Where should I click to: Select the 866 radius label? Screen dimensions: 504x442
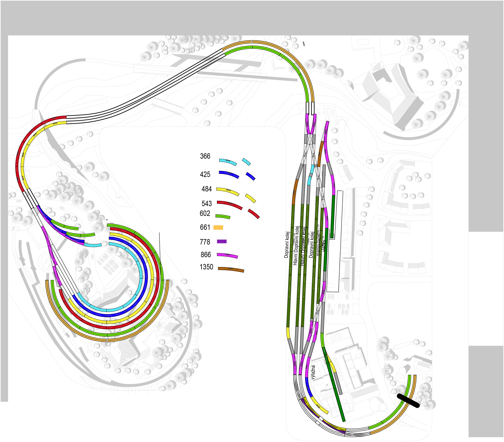(x=206, y=255)
